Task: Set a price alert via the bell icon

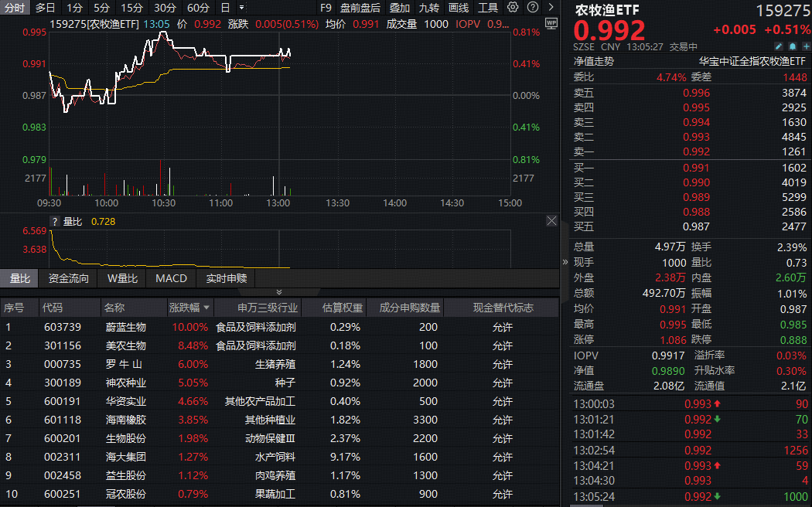Action: tap(792, 46)
